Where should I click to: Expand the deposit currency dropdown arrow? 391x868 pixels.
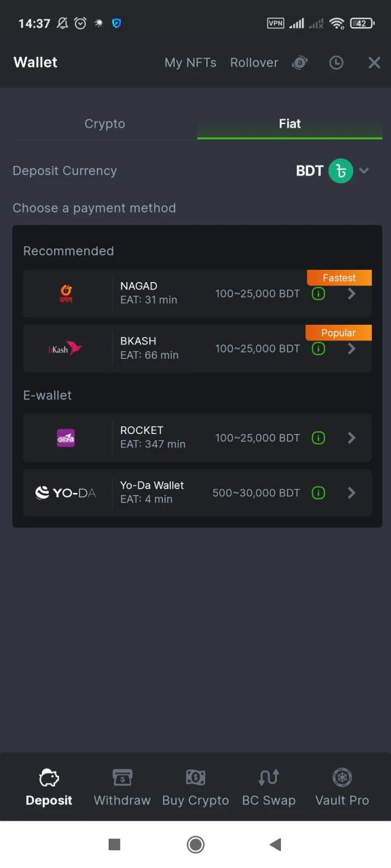[x=364, y=171]
